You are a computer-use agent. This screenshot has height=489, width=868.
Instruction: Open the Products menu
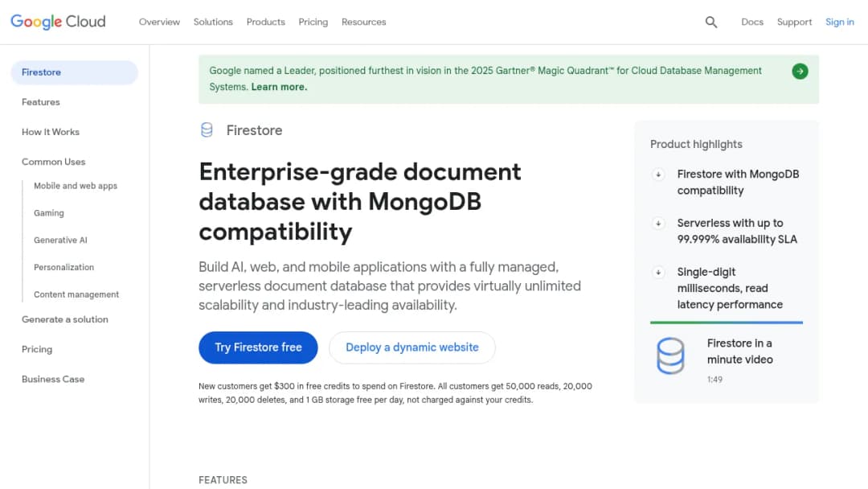(x=266, y=23)
